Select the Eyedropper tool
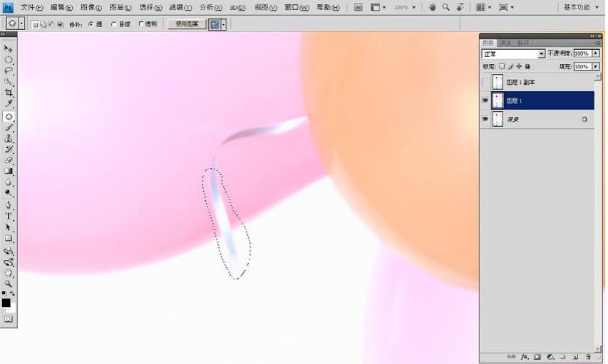The width and height of the screenshot is (608, 364). coord(8,103)
